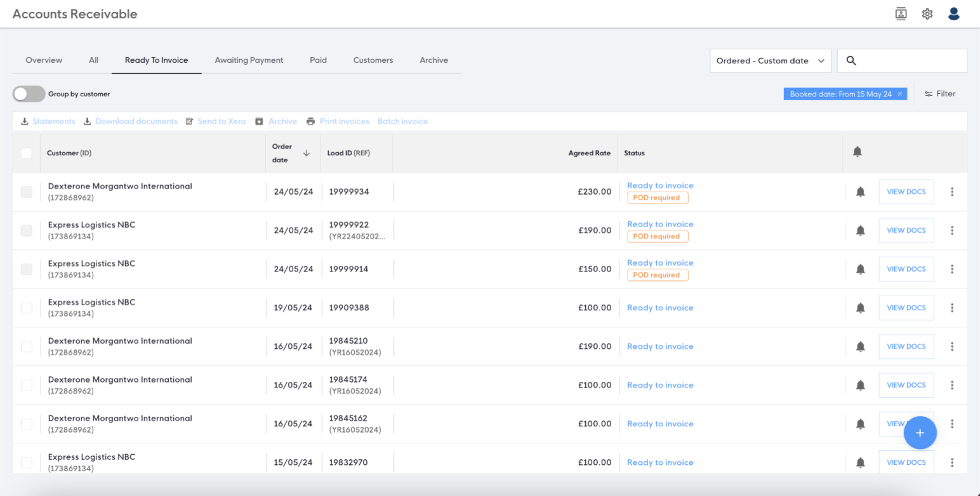Open the contacts card icon in the header
980x496 pixels.
(901, 14)
